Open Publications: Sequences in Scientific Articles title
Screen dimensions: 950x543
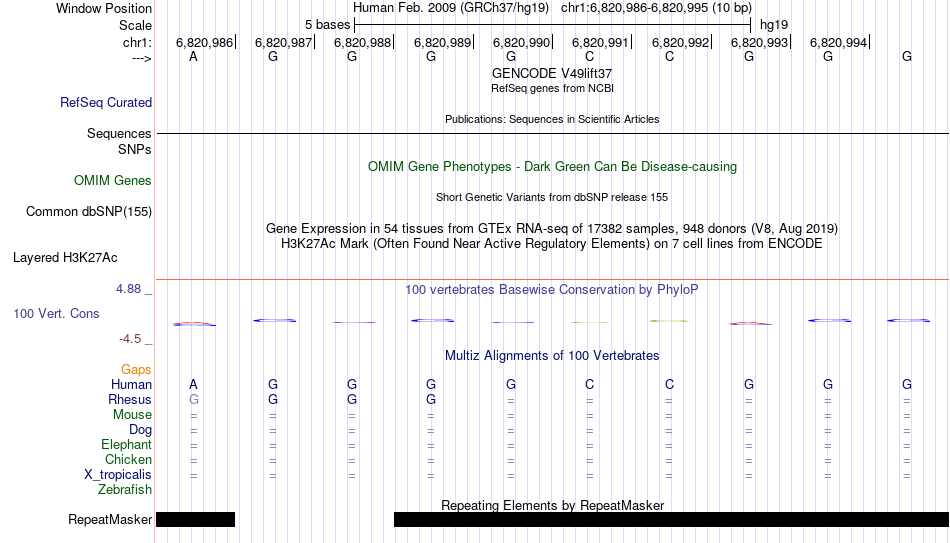click(x=552, y=119)
